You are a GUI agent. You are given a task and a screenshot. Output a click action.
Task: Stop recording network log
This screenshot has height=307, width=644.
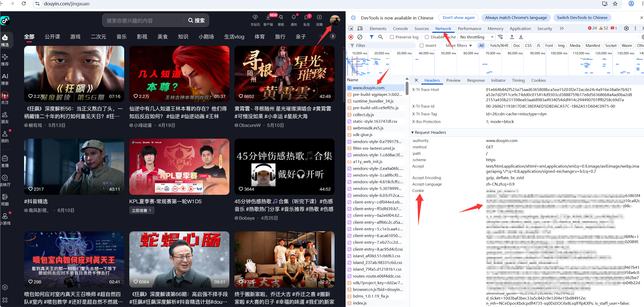click(x=351, y=37)
